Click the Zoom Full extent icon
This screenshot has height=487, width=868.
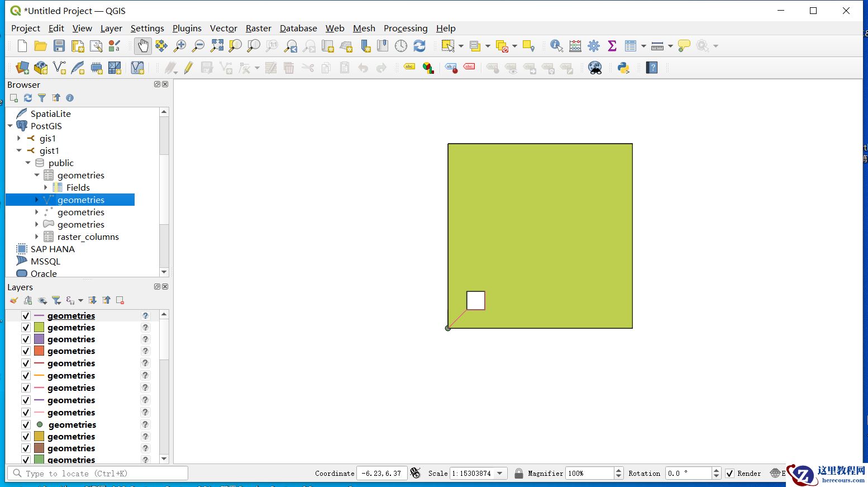point(217,46)
